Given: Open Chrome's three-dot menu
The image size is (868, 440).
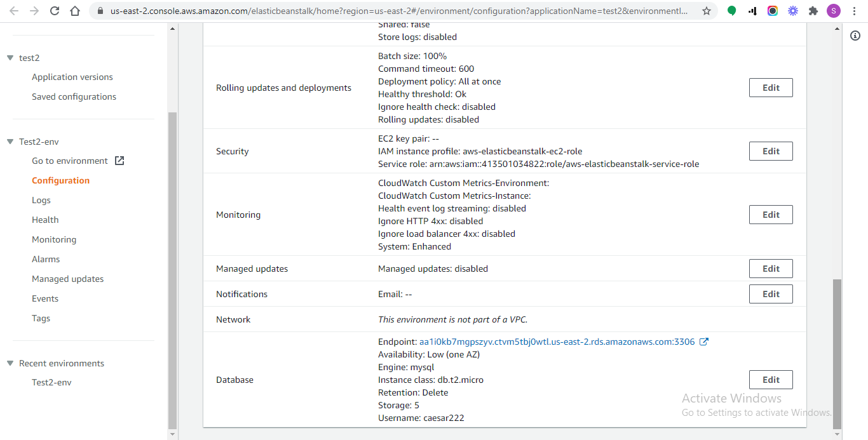Looking at the screenshot, I should click(854, 10).
